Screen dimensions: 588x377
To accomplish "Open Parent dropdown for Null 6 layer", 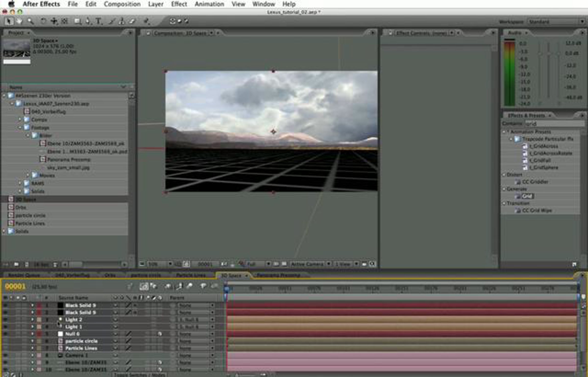I will (x=196, y=334).
